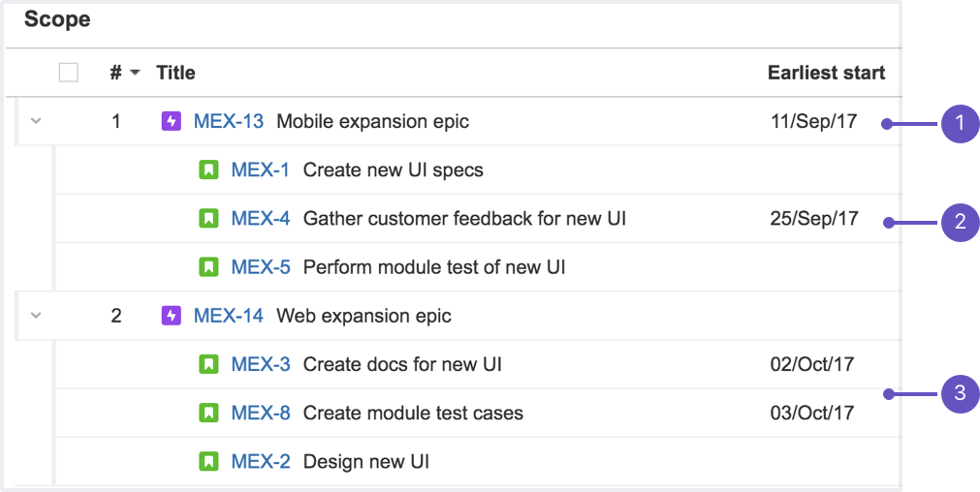Click the green story icon beside MEX-5

[208, 267]
